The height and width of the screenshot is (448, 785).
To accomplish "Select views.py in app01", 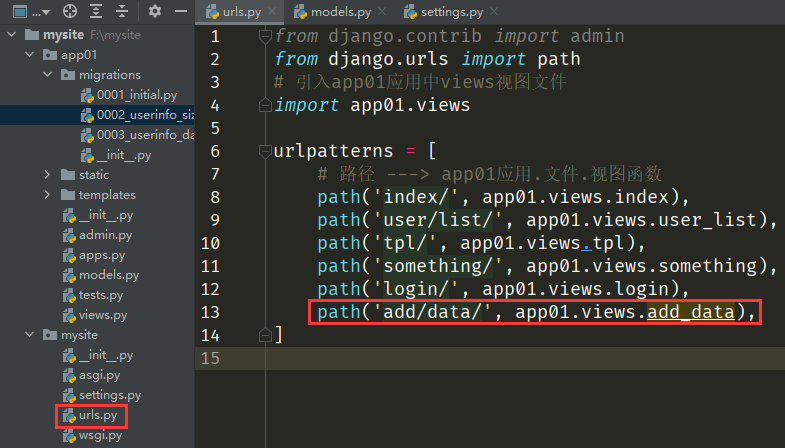I will tap(95, 315).
